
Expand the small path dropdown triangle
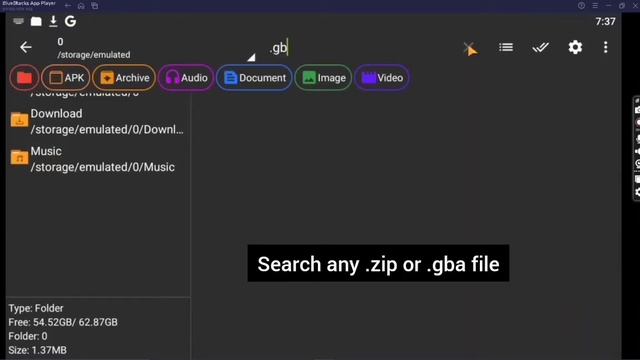(x=251, y=58)
